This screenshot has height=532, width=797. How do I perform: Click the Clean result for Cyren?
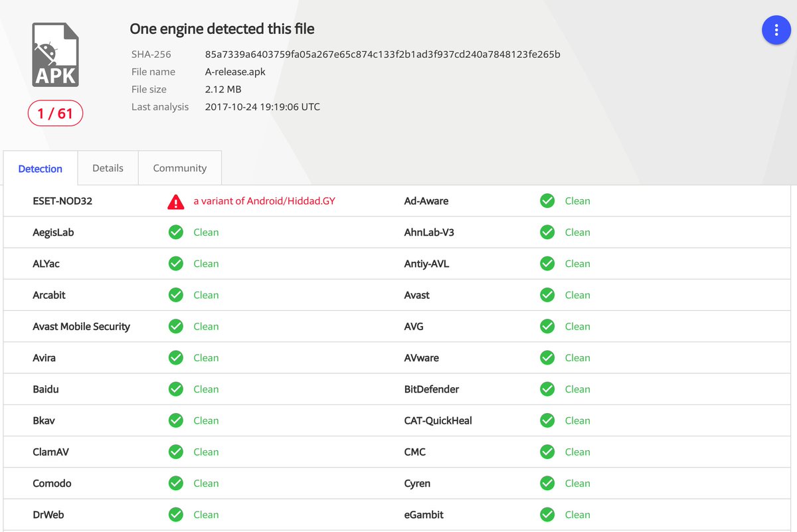pyautogui.click(x=578, y=484)
